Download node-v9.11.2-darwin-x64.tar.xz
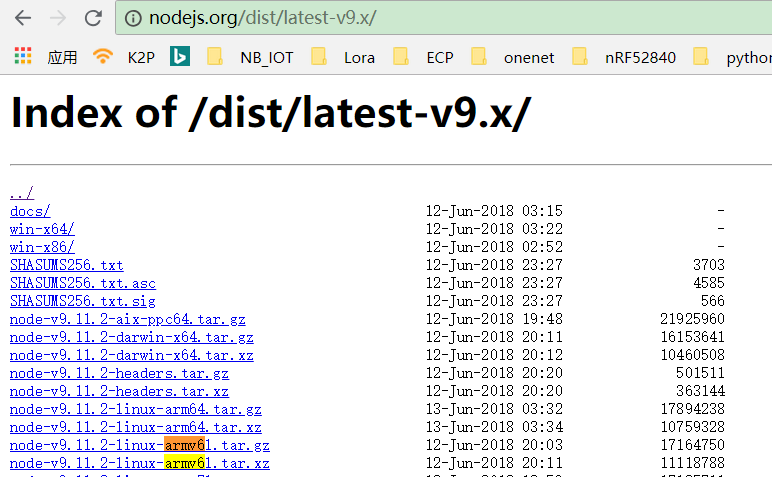The height and width of the screenshot is (477, 772). pyautogui.click(x=131, y=355)
